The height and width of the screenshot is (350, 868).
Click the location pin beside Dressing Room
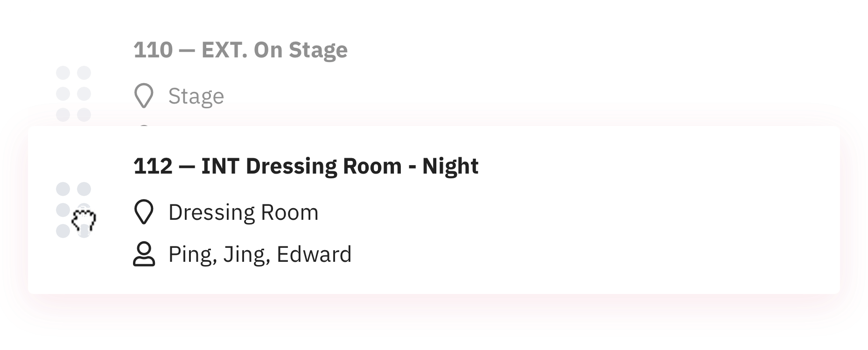pos(144,212)
